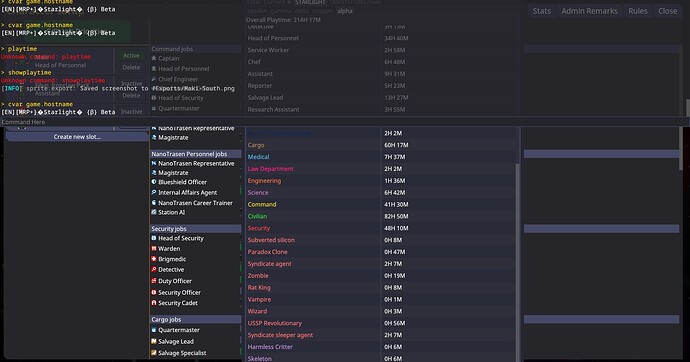Select the Warden job icon

tap(154, 249)
